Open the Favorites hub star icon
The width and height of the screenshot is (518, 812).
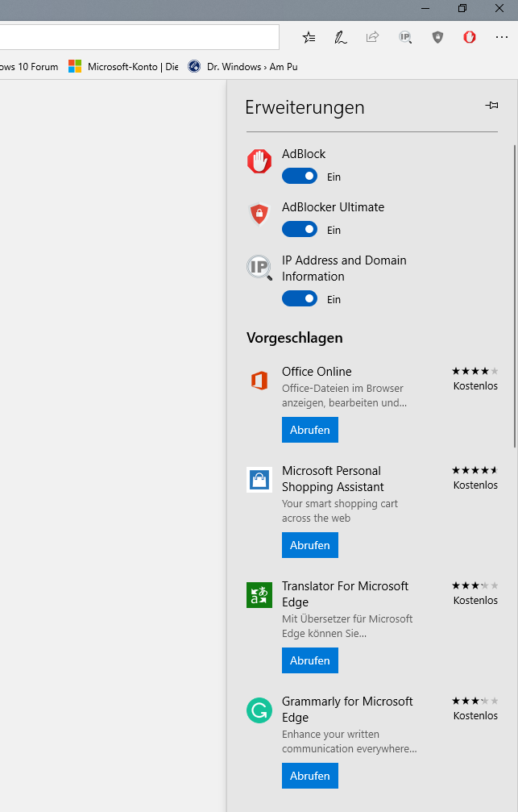[309, 37]
